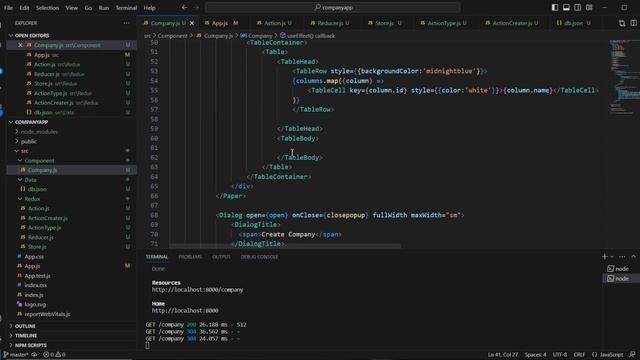
Task: Collapse the Data folder
Action: pos(30,180)
